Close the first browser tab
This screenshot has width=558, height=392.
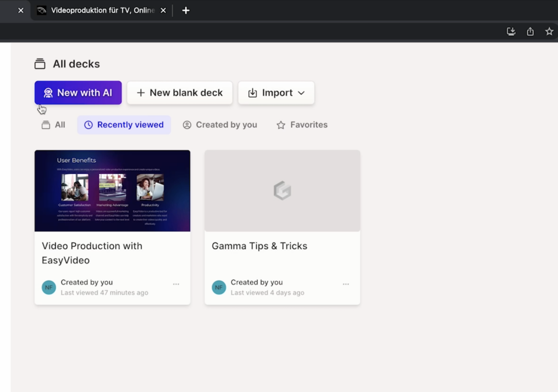(x=21, y=10)
